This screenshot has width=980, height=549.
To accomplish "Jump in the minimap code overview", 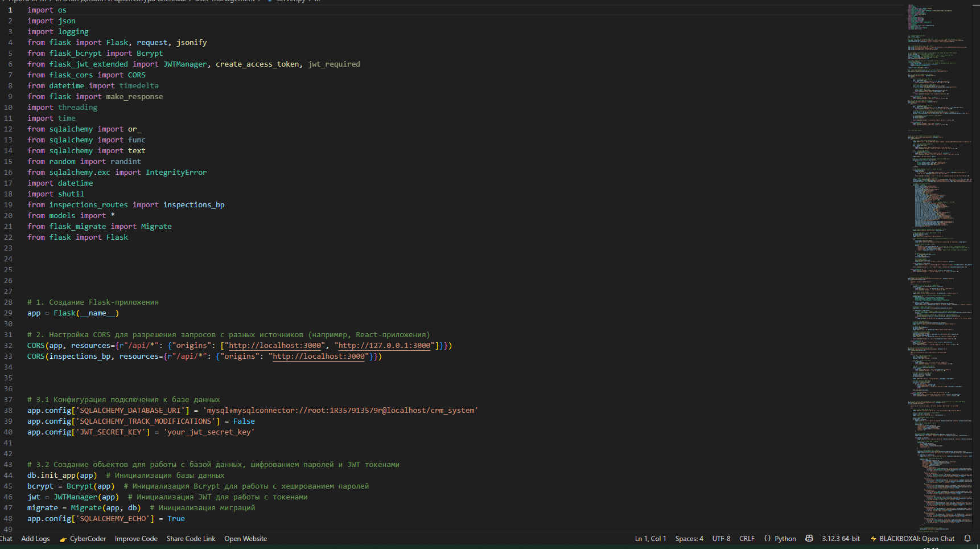I will click(x=939, y=268).
